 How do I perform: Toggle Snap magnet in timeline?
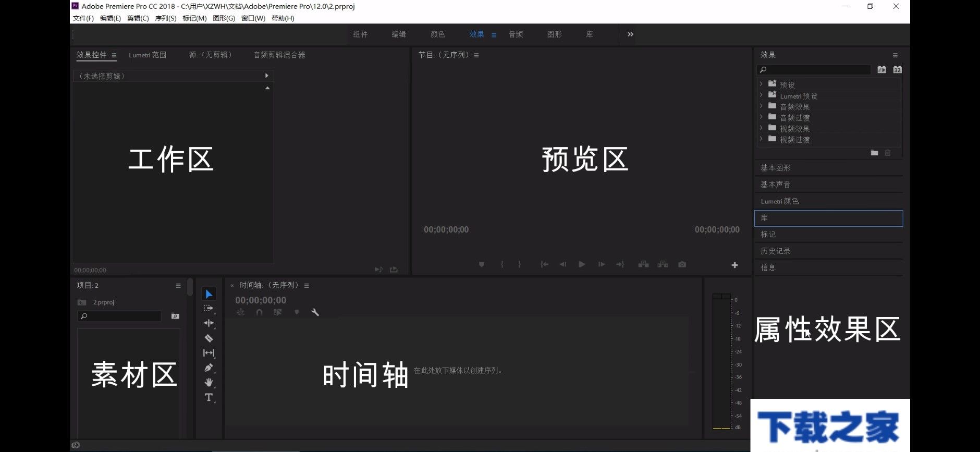click(259, 312)
